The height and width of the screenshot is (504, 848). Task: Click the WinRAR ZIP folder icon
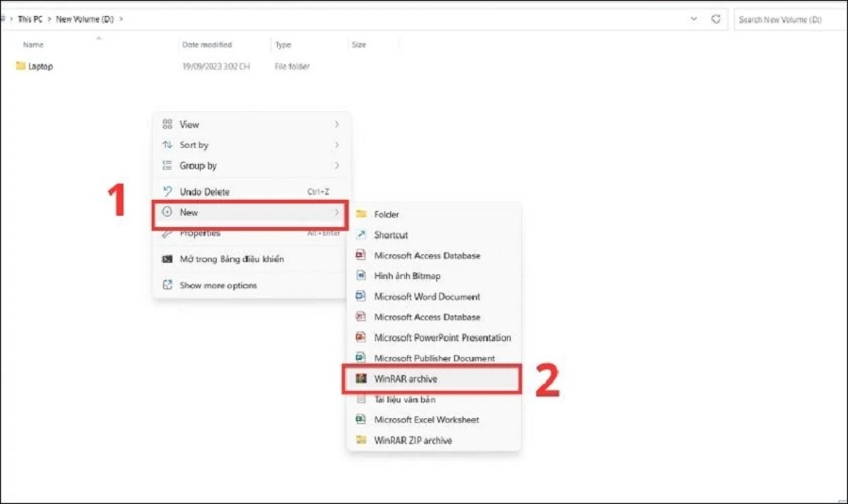pos(361,440)
